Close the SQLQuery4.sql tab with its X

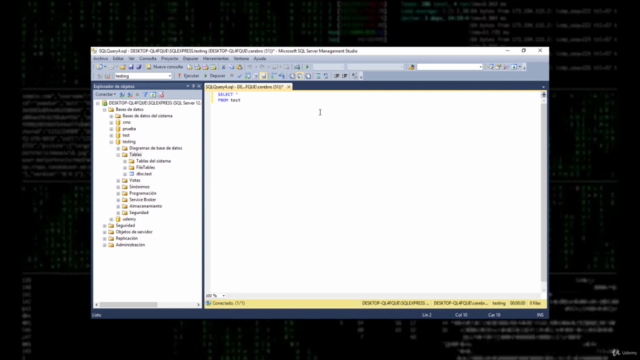(x=289, y=87)
